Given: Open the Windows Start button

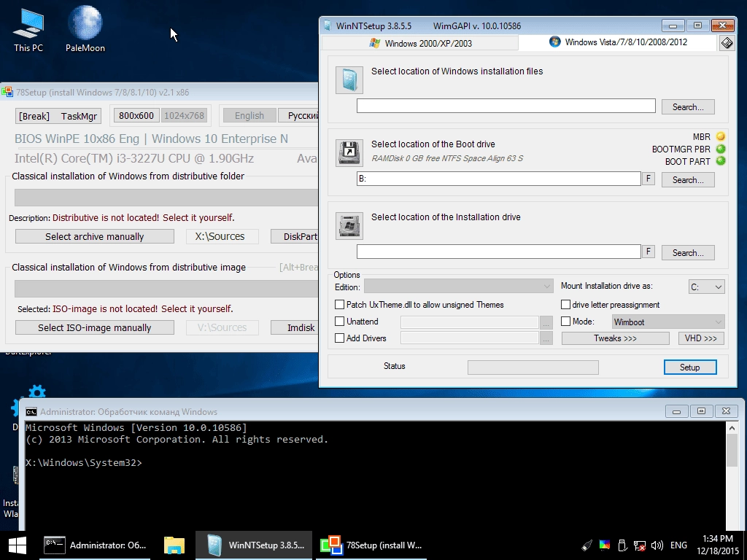Looking at the screenshot, I should 18,545.
